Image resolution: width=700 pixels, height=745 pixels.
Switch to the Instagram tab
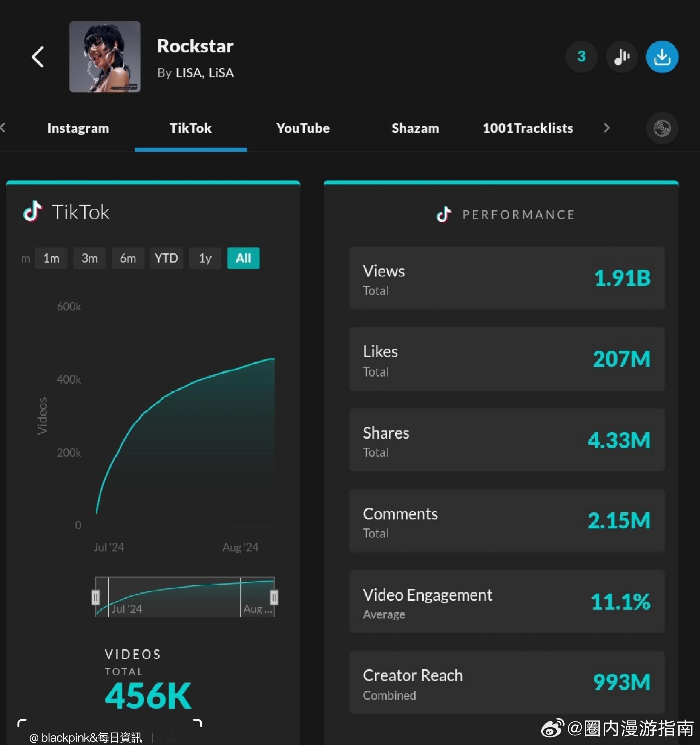coord(78,128)
